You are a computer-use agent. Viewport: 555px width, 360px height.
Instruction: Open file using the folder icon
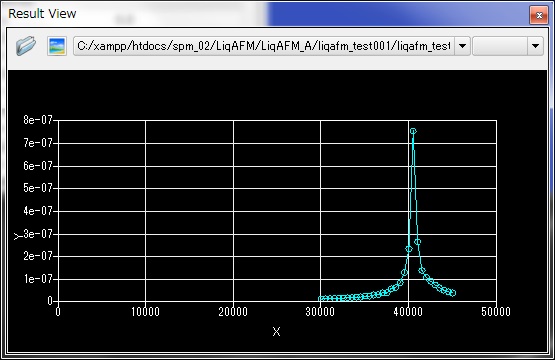click(26, 46)
